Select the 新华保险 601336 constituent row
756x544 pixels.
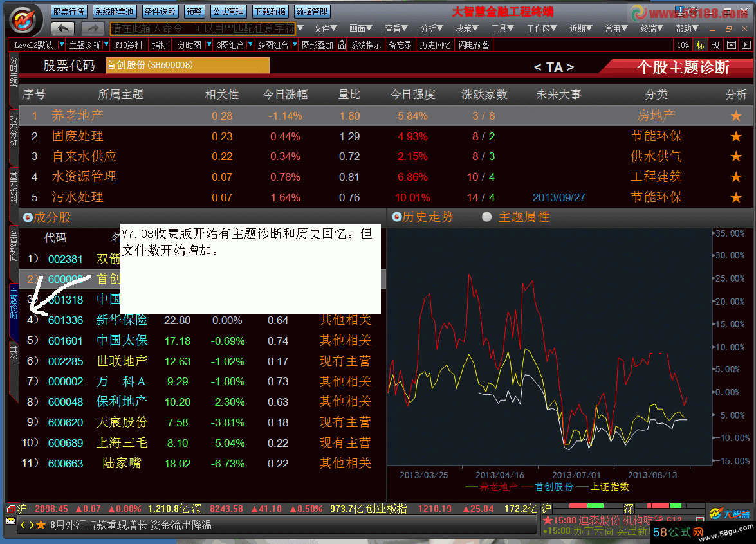pyautogui.click(x=203, y=320)
